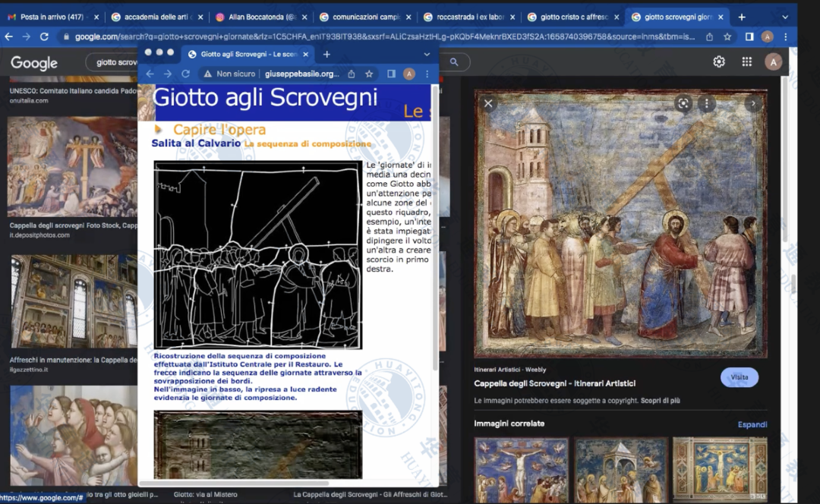Open the large Salita al Calvario fresco preview

[621, 224]
